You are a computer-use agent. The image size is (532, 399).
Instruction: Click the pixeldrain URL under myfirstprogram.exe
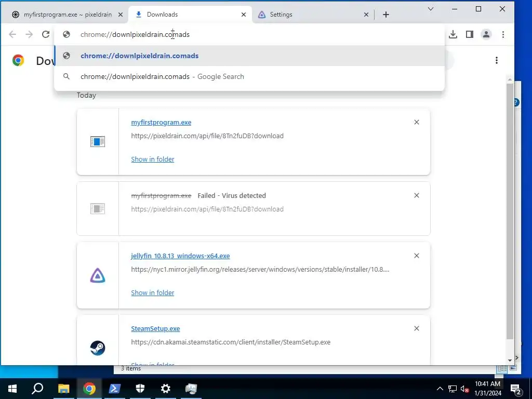[x=207, y=136]
